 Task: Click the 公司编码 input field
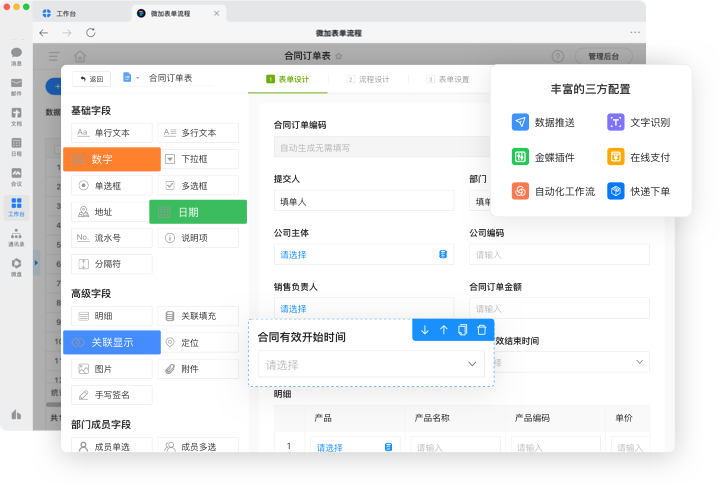point(559,254)
